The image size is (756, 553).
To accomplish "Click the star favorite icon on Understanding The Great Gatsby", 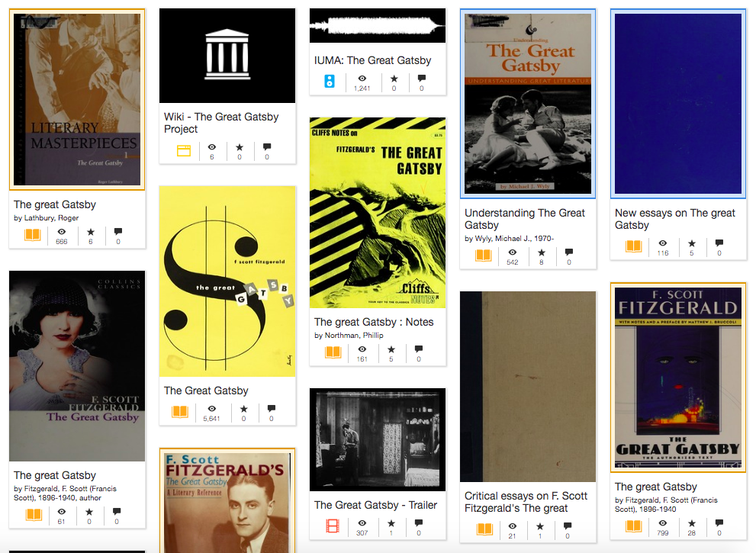I will click(542, 252).
